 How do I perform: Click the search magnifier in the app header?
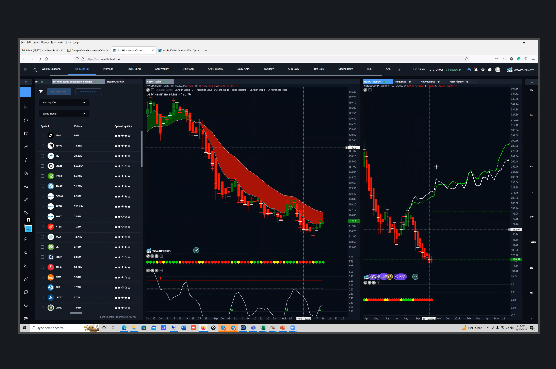[35, 69]
